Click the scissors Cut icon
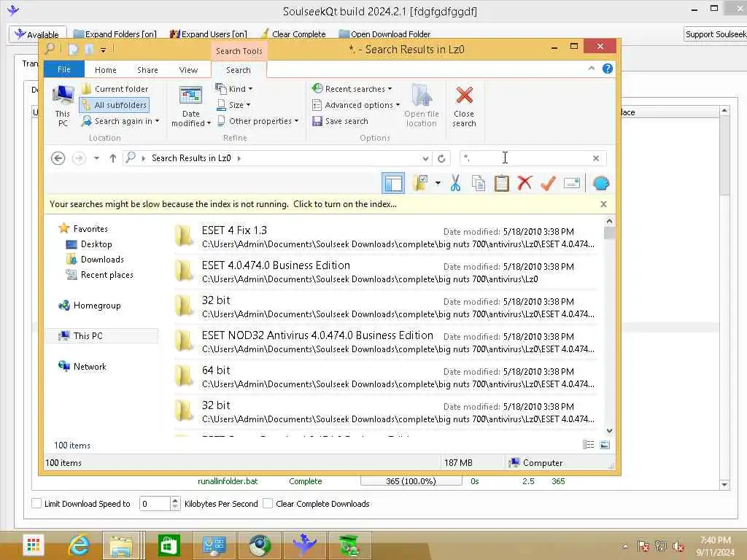Screen dimensions: 747x560 (x=455, y=183)
